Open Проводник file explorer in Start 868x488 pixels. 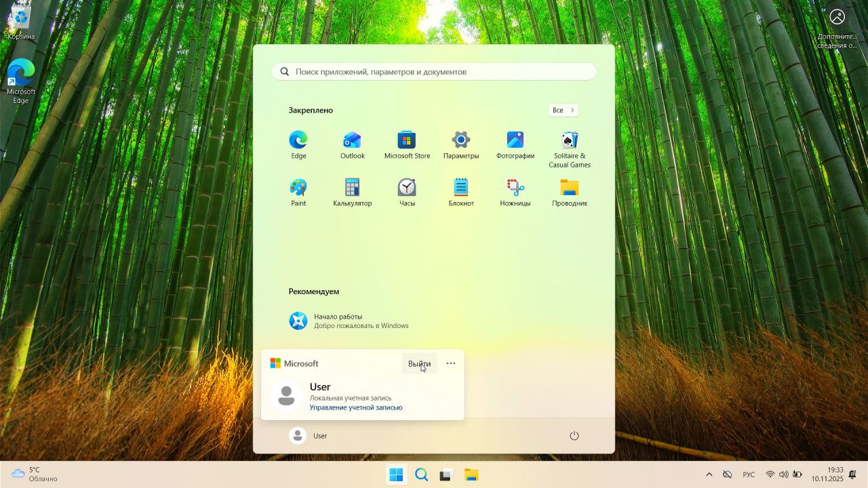[x=570, y=192]
